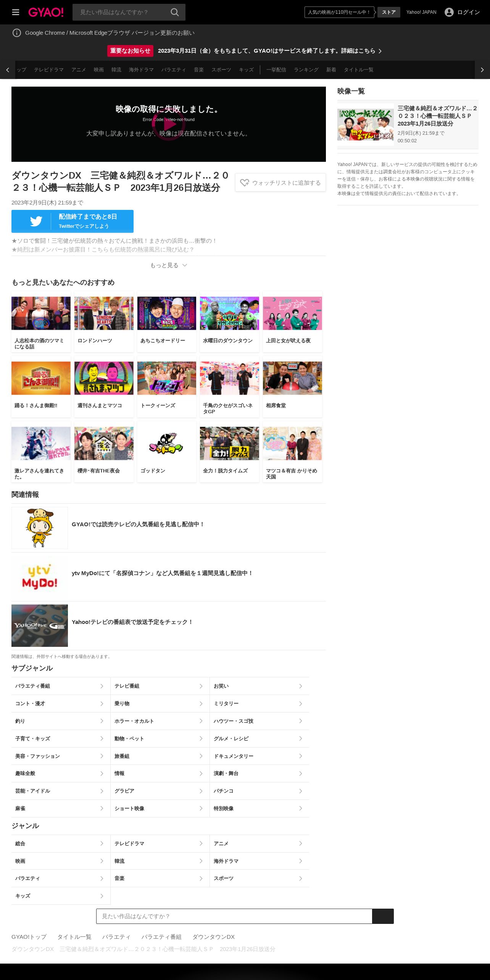
Task: Open the 110円 movie sale banner
Action: pos(339,12)
